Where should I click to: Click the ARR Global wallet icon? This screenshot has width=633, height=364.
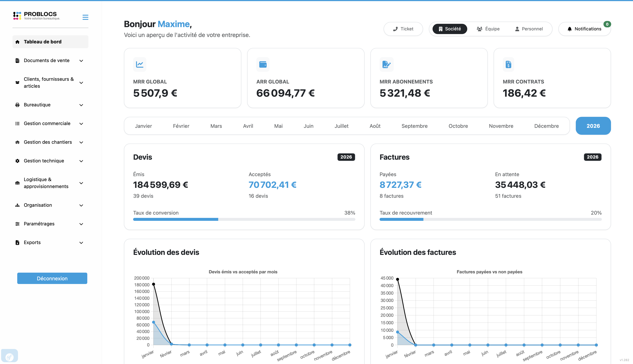click(x=263, y=64)
